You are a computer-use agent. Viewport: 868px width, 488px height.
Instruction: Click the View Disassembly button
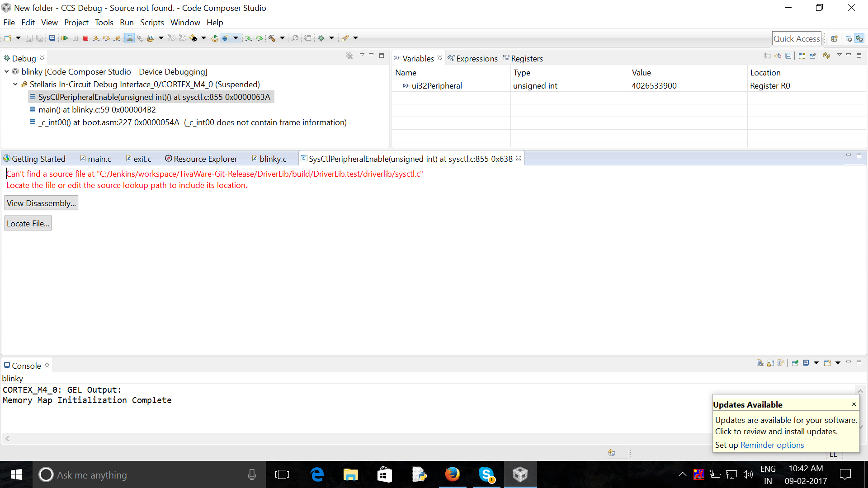tap(41, 203)
